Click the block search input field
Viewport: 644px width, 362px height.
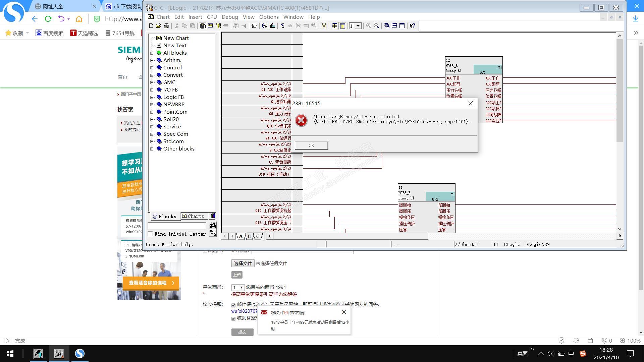pos(177,226)
